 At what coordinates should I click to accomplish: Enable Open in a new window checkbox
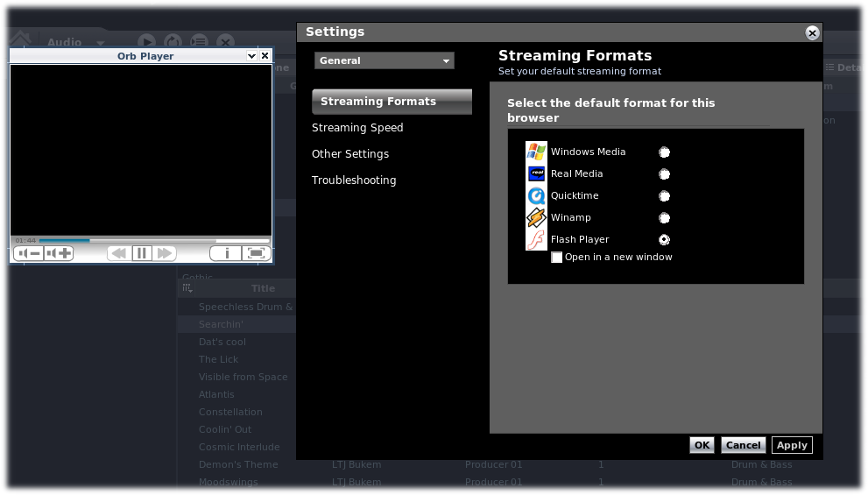(556, 258)
